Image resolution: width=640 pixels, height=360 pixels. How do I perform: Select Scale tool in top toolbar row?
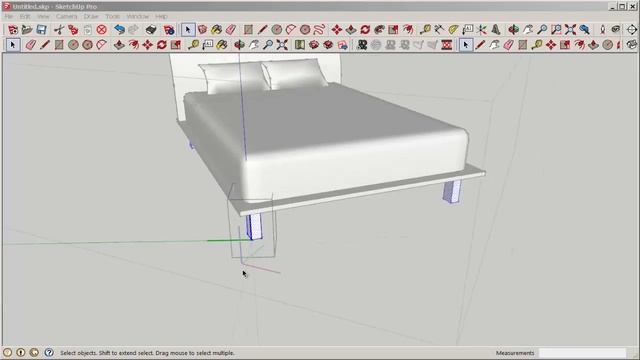click(393, 29)
